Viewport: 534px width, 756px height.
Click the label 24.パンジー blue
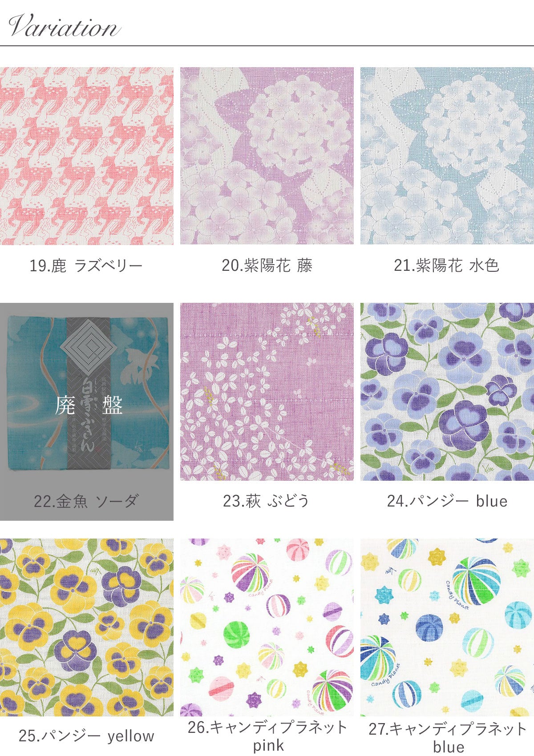pos(447,501)
